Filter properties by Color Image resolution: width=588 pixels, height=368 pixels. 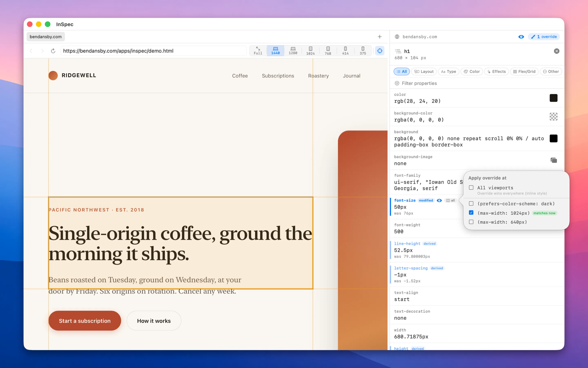[471, 72]
